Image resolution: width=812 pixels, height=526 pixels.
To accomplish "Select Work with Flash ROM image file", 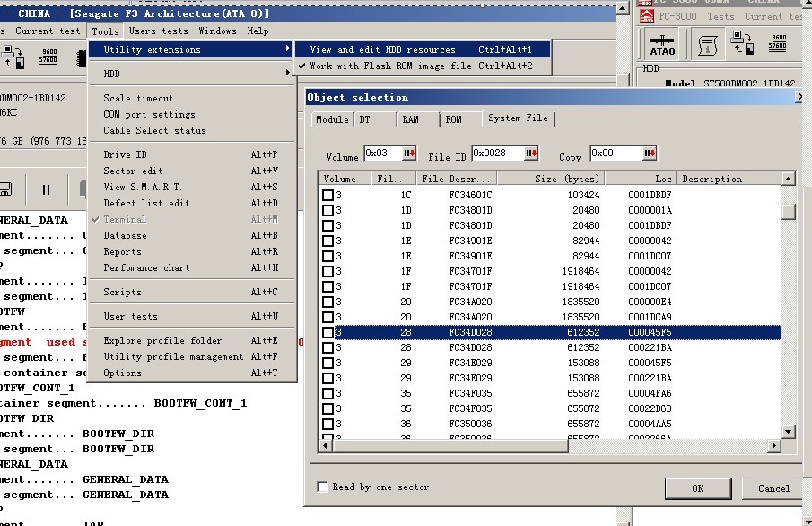I will (422, 66).
